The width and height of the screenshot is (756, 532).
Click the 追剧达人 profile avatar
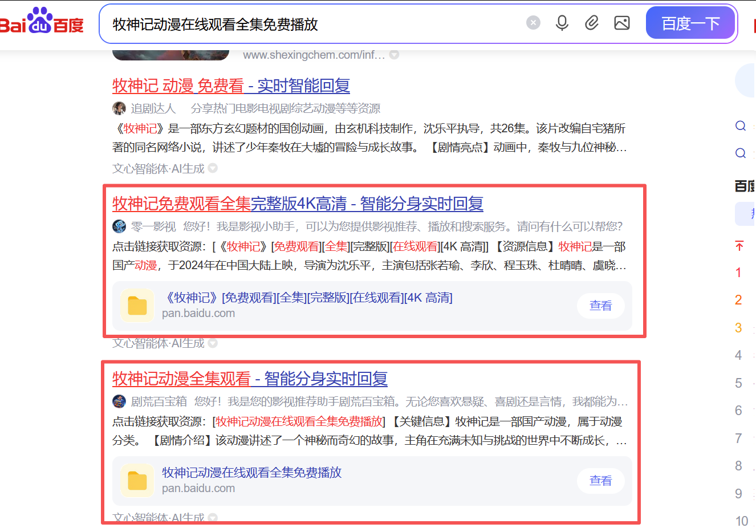tap(119, 108)
